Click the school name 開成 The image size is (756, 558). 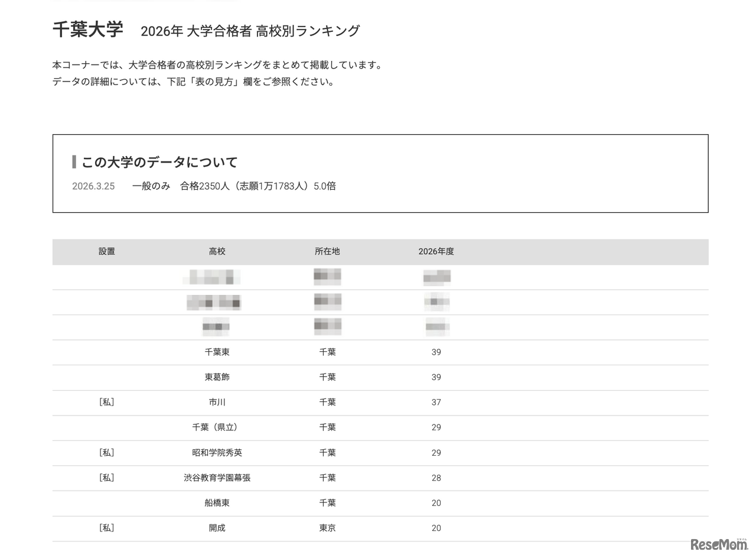(x=217, y=528)
